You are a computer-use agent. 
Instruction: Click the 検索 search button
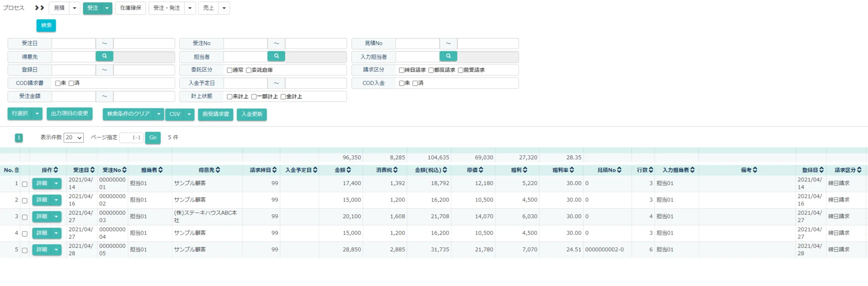(46, 25)
